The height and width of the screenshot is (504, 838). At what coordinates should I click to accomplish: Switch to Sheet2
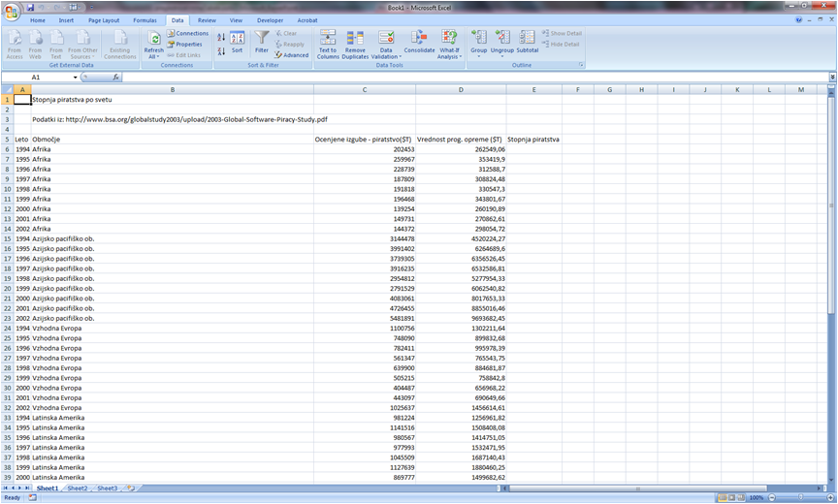pyautogui.click(x=78, y=488)
